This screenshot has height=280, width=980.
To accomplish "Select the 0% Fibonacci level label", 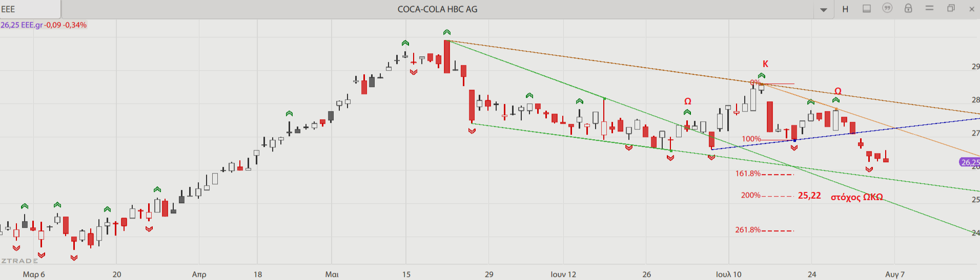I will point(755,82).
